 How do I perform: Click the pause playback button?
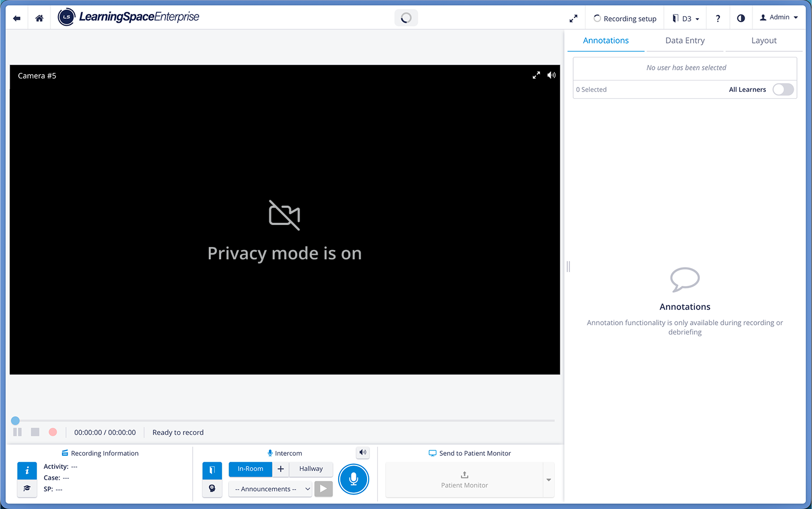18,432
